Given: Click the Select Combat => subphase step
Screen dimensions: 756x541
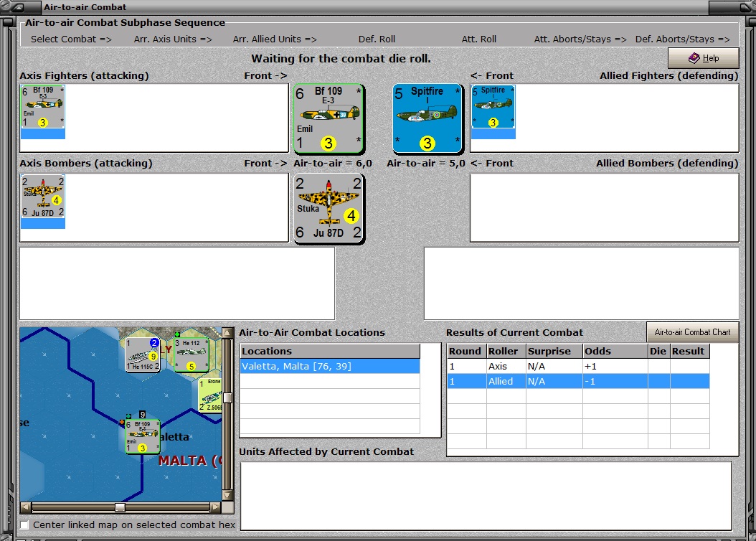Looking at the screenshot, I should [71, 39].
